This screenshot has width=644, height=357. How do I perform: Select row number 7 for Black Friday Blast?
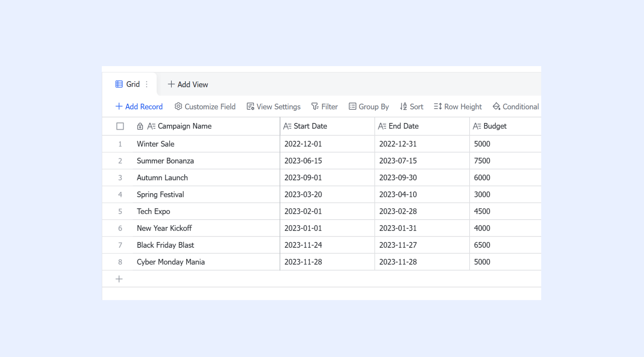tap(120, 245)
